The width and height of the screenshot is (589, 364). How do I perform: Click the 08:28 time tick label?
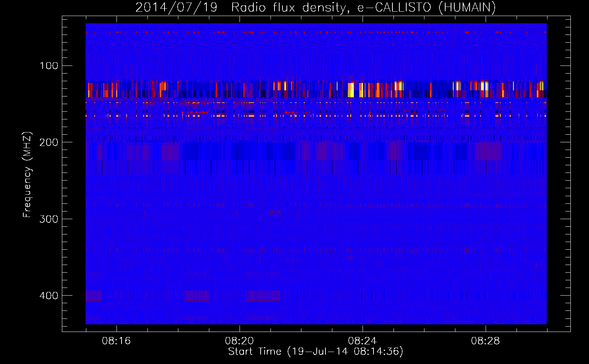pos(486,341)
